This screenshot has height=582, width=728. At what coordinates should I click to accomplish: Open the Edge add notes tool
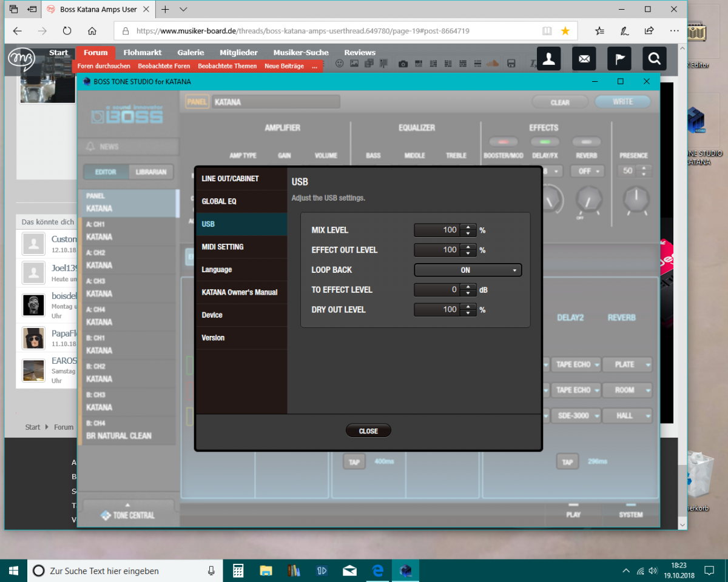point(624,31)
